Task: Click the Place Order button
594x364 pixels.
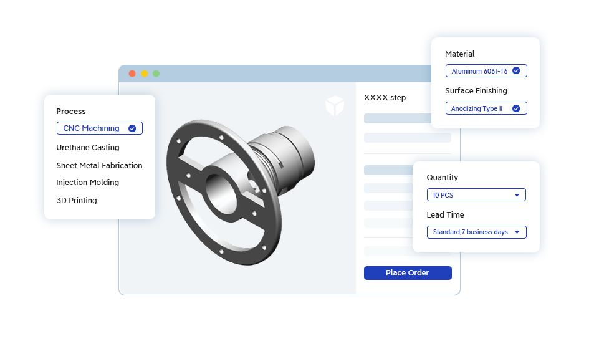Action: coord(407,272)
